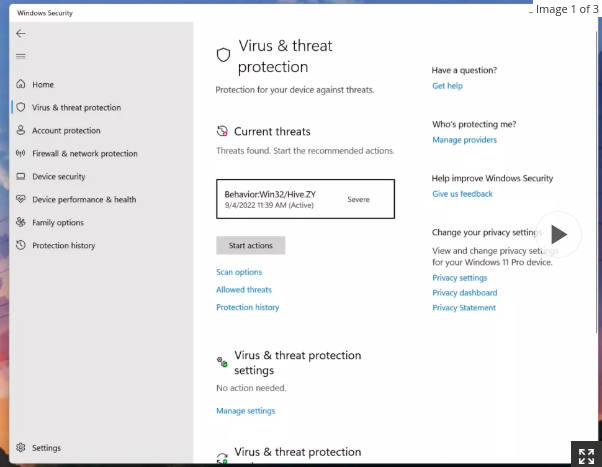Viewport: 602px width, 467px height.
Task: Click the Device performance heart icon
Action: tap(21, 199)
